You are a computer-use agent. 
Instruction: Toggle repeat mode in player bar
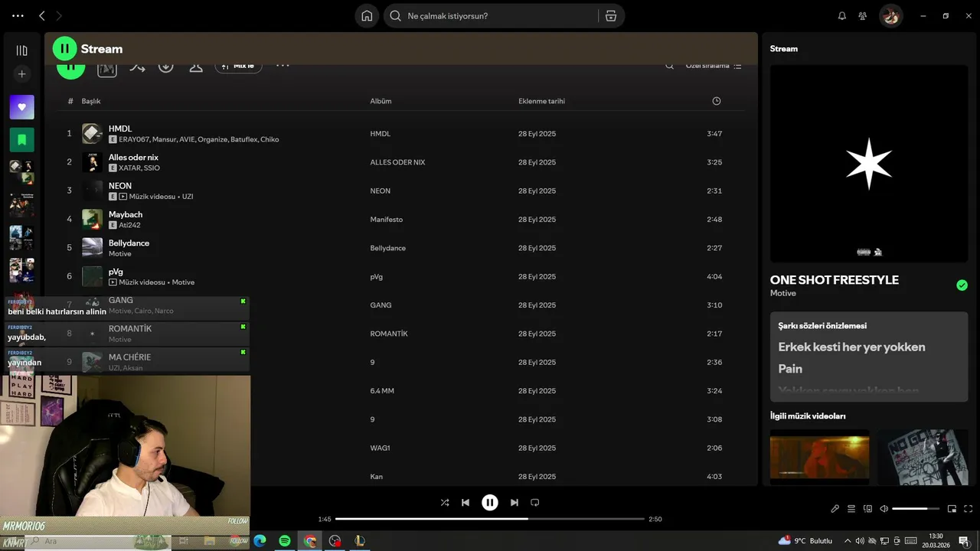(535, 503)
